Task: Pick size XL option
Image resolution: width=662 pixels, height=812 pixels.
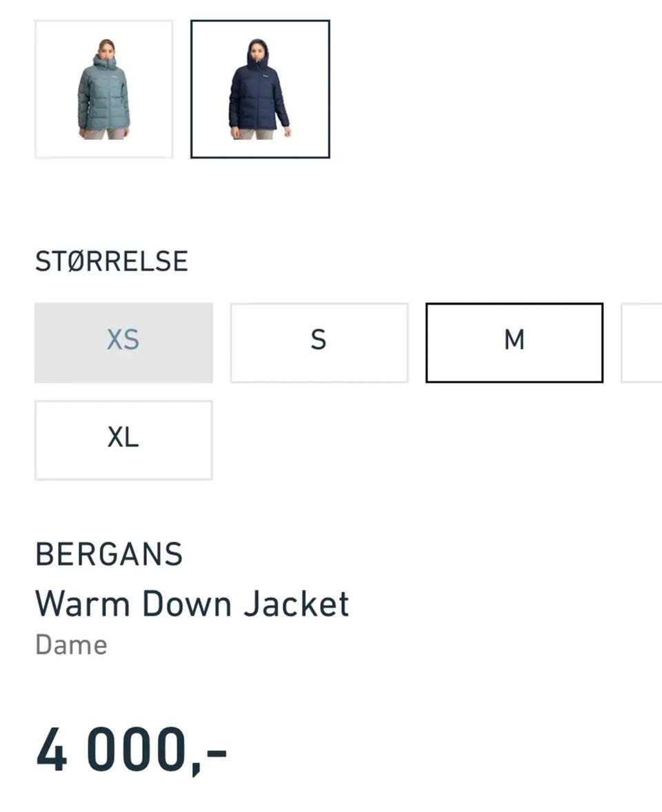Action: [123, 440]
